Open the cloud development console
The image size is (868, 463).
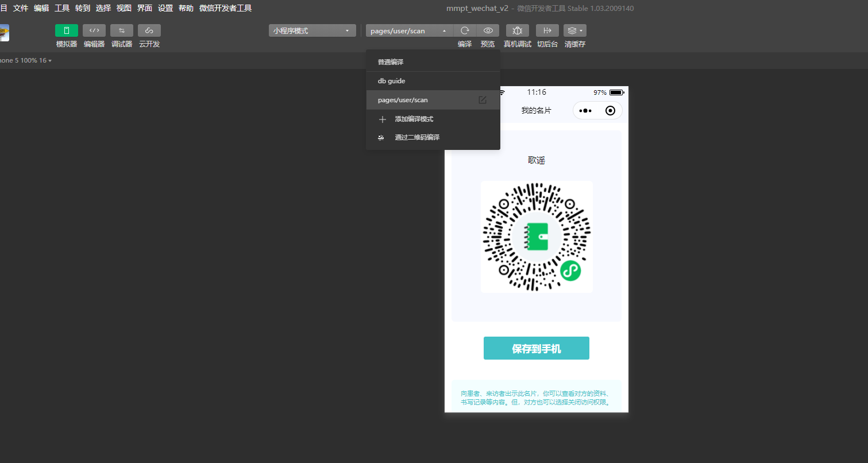(x=149, y=30)
